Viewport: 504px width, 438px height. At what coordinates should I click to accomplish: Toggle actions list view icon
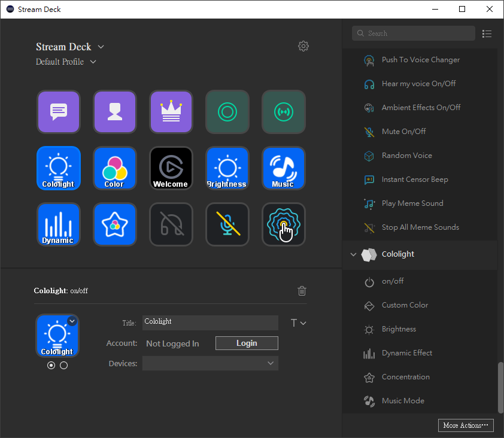point(487,34)
